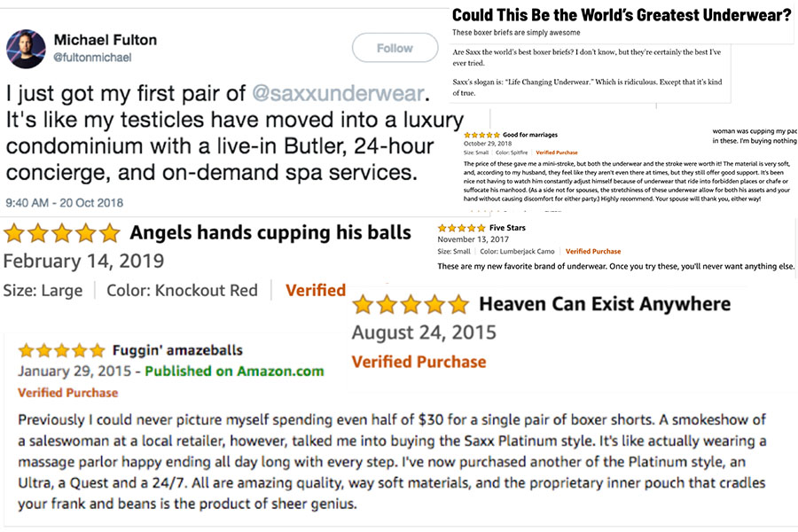The height and width of the screenshot is (532, 798).
Task: Open the Good for marriages review title
Action: pyautogui.click(x=530, y=135)
